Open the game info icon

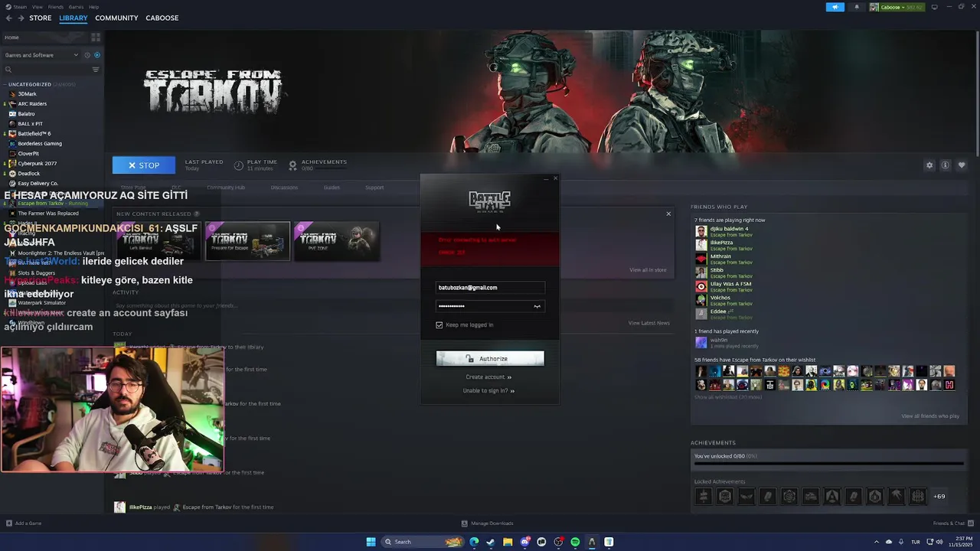pyautogui.click(x=946, y=165)
